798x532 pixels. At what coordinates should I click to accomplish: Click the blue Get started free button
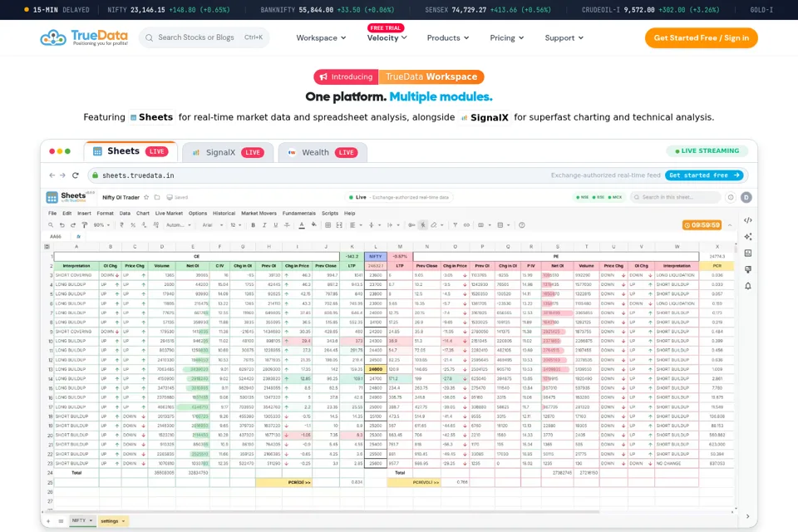point(704,175)
